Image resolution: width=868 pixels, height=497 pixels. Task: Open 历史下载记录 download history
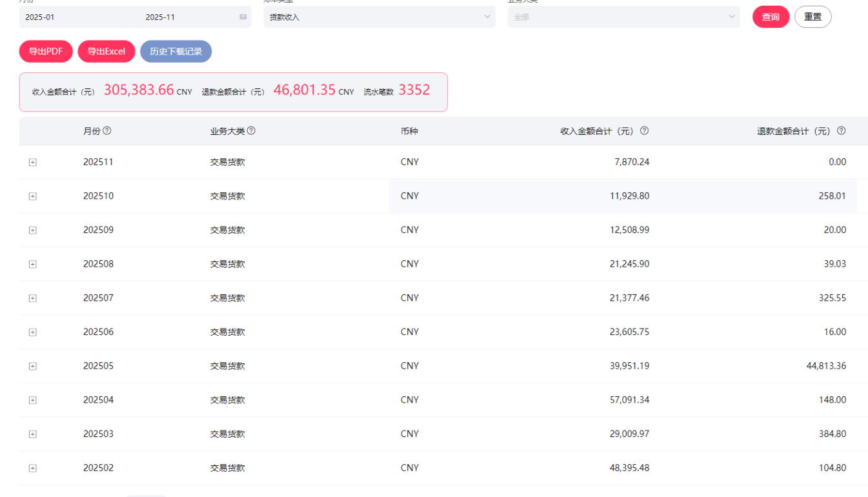[x=176, y=52]
